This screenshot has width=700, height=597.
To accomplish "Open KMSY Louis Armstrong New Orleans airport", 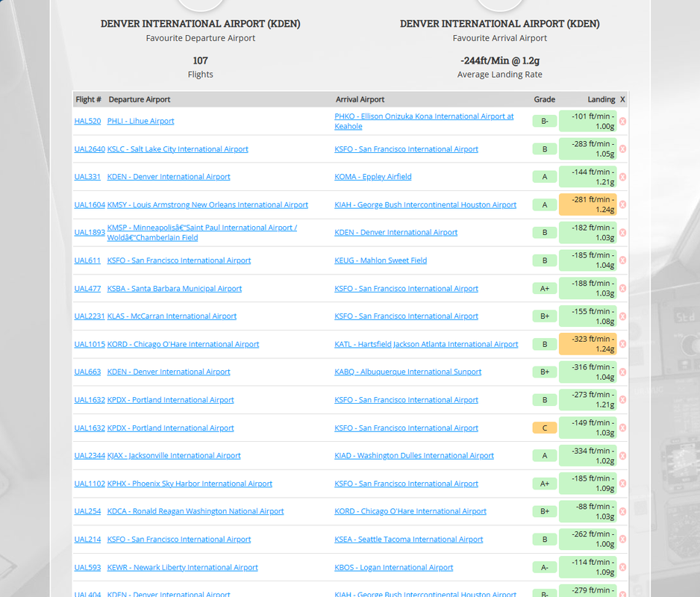I will coord(207,205).
